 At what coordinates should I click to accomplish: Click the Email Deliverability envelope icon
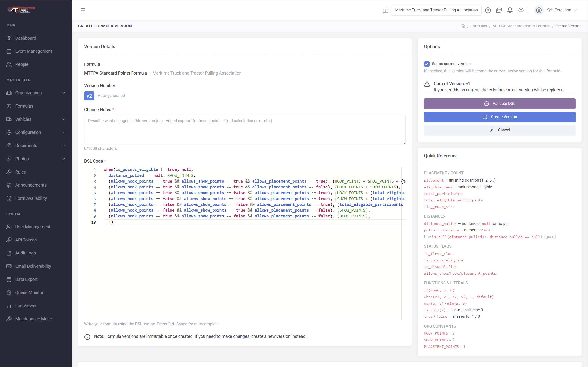(9, 266)
